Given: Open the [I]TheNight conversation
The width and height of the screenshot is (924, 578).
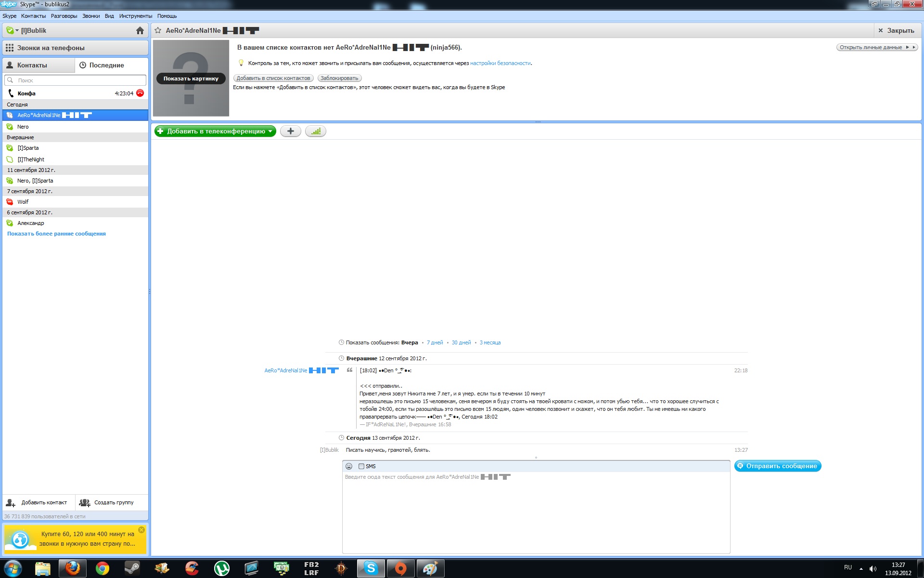Looking at the screenshot, I should (75, 159).
